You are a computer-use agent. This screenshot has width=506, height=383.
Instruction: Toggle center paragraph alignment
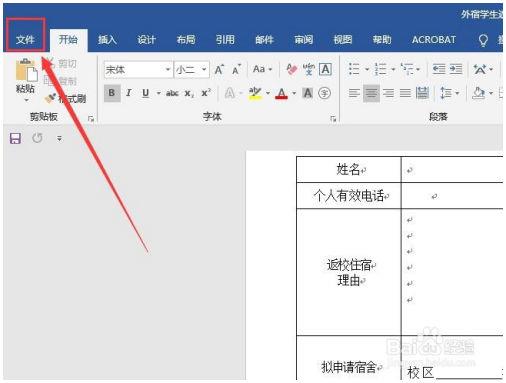coord(371,93)
